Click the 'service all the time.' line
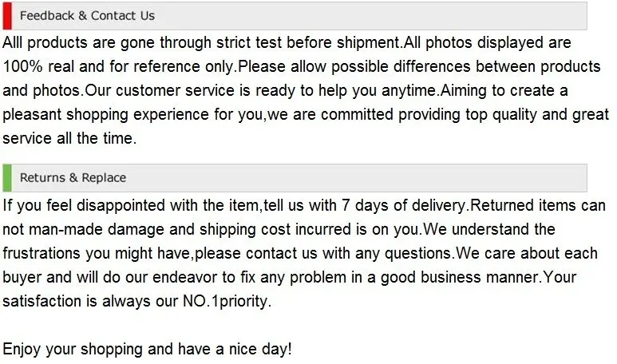Viewport: 617px width, 364px height. pyautogui.click(x=69, y=138)
